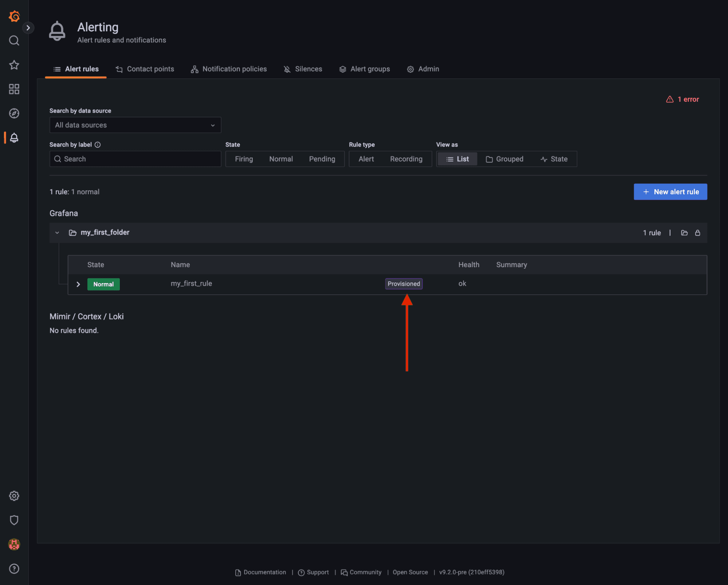Collapse the my_first_folder group
Screen dimensions: 728x585
click(57, 233)
